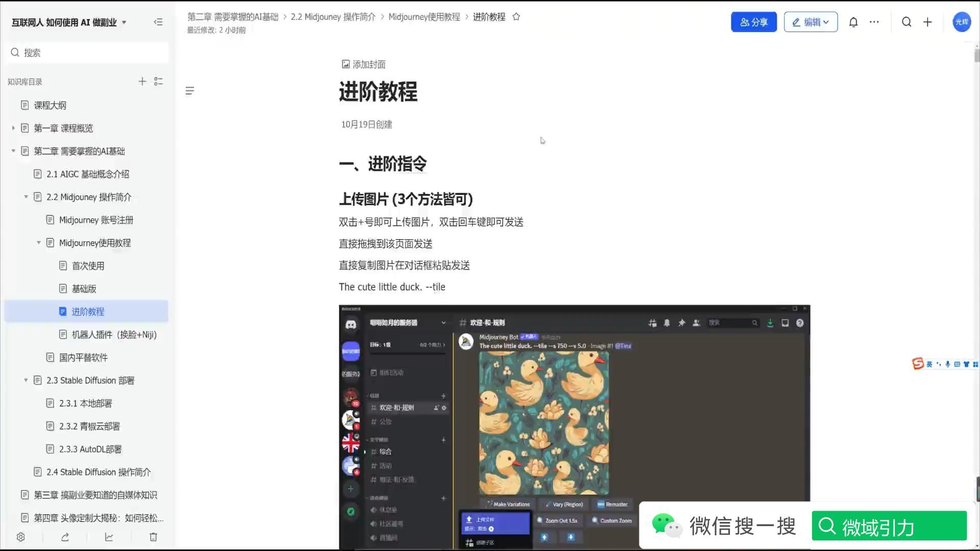This screenshot has width=980, height=551.
Task: Open the 编辑 edit dropdown button
Action: tap(811, 22)
